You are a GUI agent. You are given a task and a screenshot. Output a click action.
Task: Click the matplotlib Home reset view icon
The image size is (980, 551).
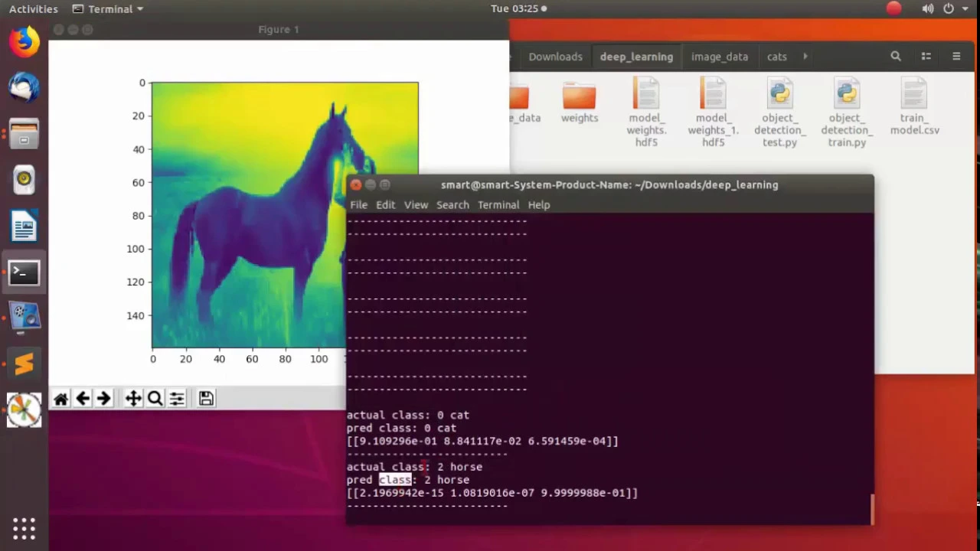[x=60, y=398]
